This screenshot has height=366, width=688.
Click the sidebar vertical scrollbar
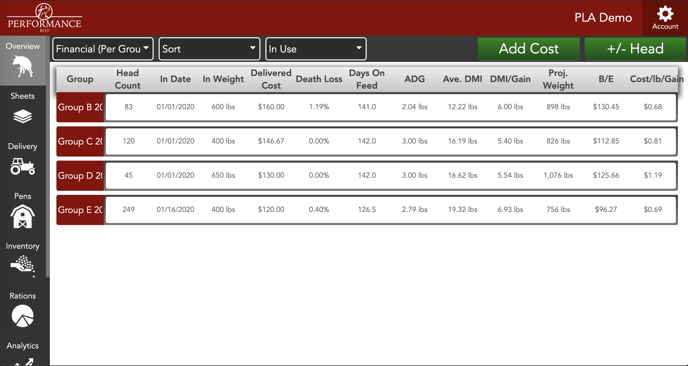tap(48, 158)
